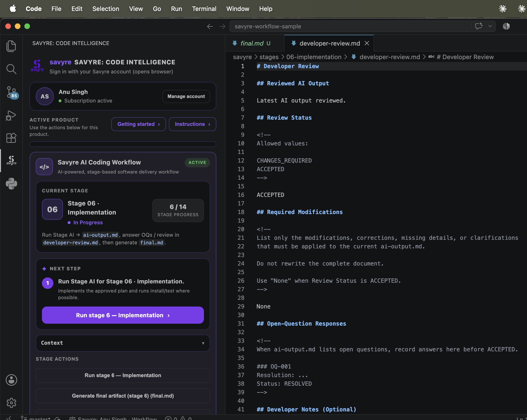Open the Go menu

point(157,9)
